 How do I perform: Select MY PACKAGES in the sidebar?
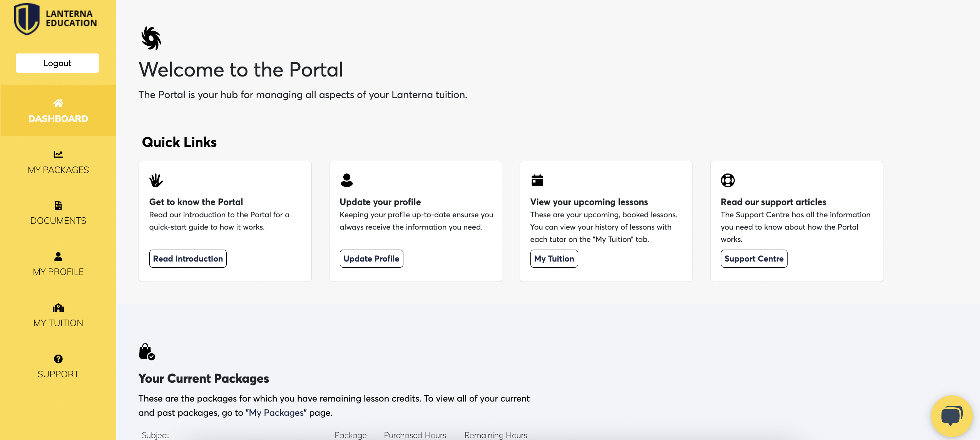[x=58, y=170]
